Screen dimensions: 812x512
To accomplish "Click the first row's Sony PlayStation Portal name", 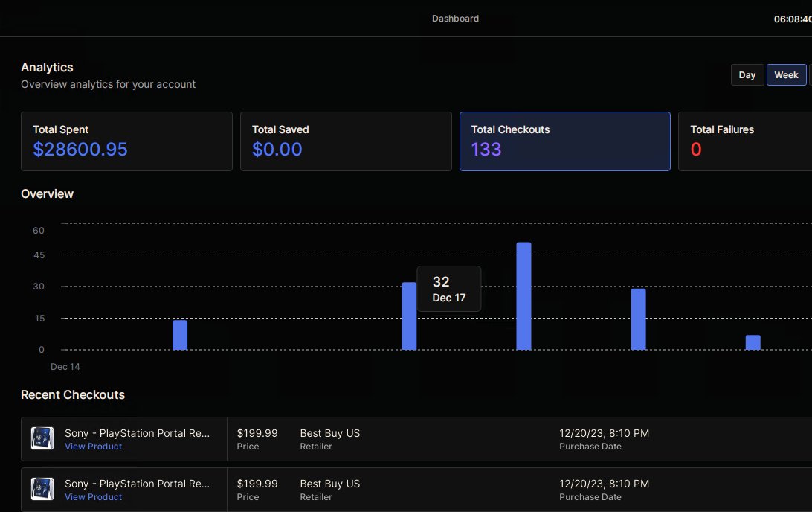I will coord(138,433).
